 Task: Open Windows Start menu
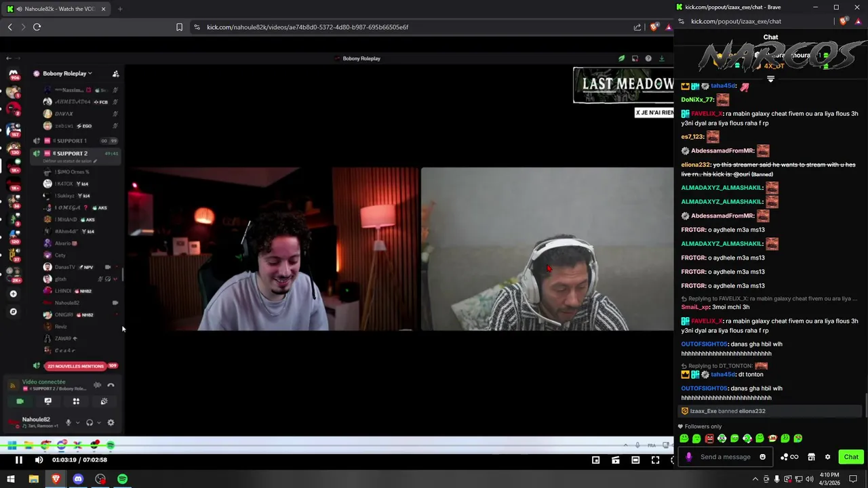pos(11,479)
